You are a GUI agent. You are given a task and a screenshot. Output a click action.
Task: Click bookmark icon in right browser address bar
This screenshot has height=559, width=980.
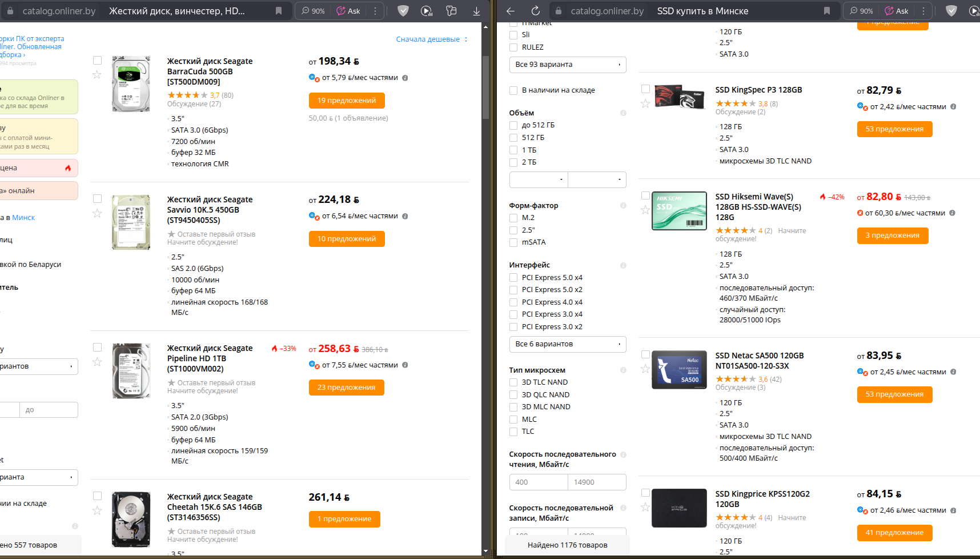coord(827,11)
